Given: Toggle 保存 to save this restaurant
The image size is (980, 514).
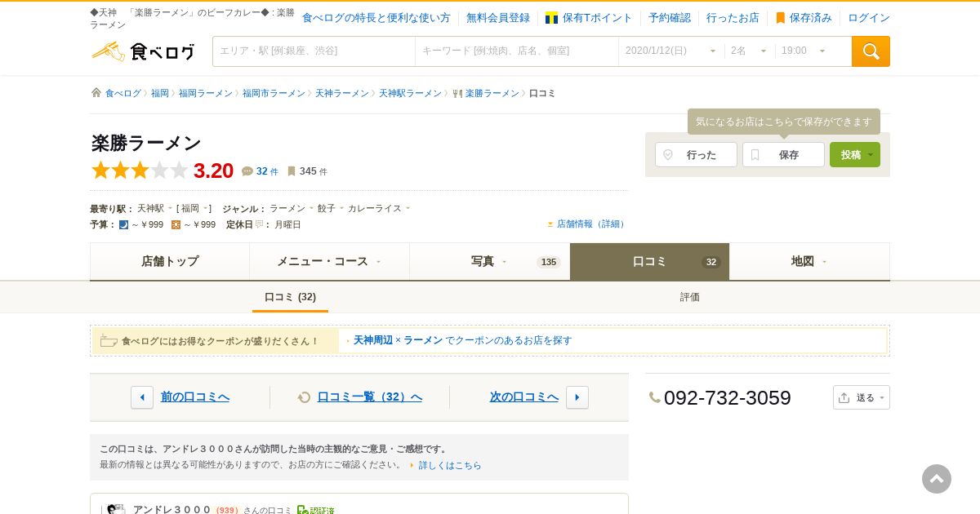Looking at the screenshot, I should pyautogui.click(x=783, y=154).
